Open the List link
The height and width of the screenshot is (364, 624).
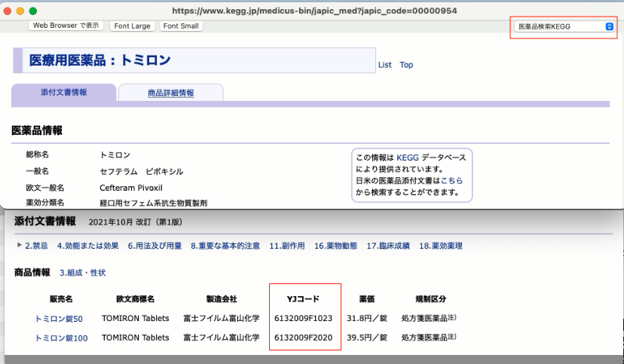click(384, 65)
